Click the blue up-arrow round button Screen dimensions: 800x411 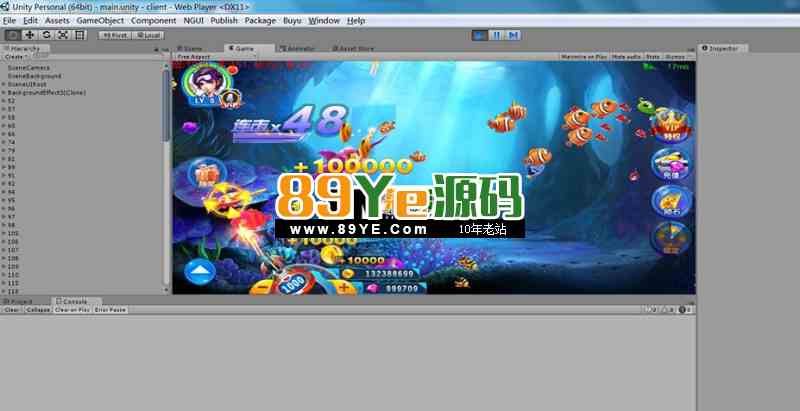point(200,271)
